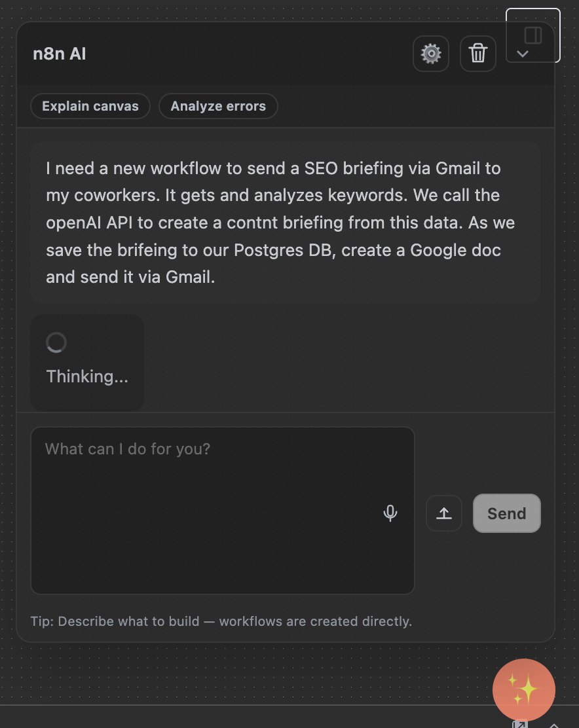Select the SEO briefing prompt message
The height and width of the screenshot is (728, 579).
[x=285, y=222]
